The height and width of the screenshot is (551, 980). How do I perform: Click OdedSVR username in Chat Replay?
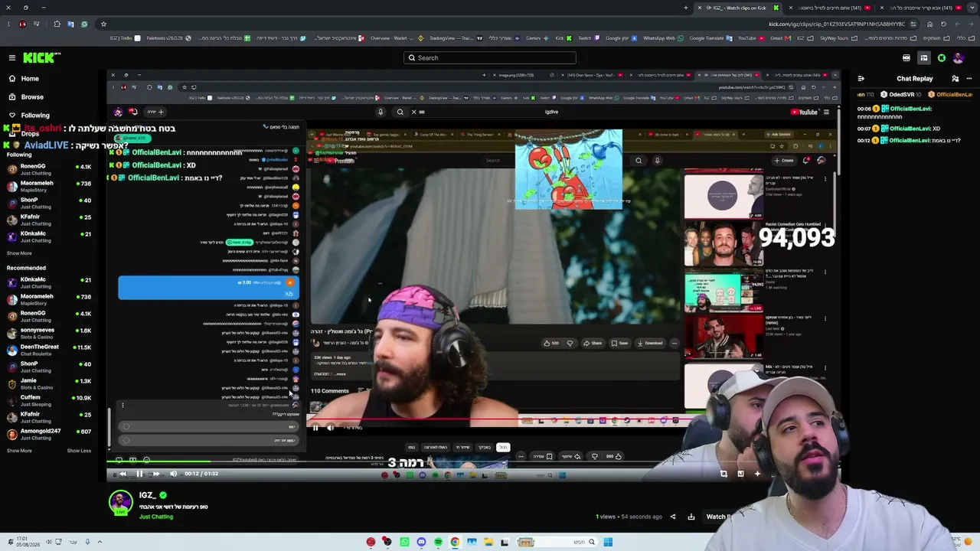[903, 95]
